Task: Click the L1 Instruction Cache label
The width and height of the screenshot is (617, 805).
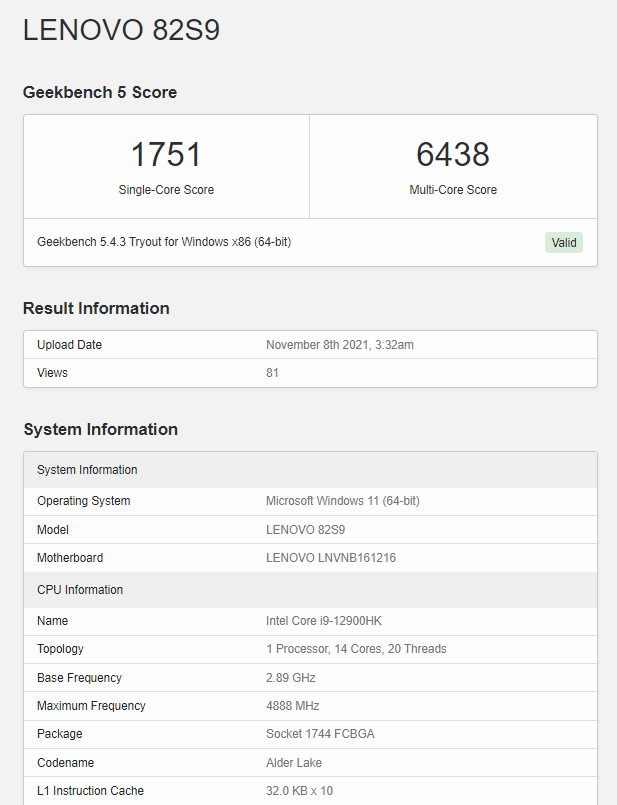Action: coord(90,791)
